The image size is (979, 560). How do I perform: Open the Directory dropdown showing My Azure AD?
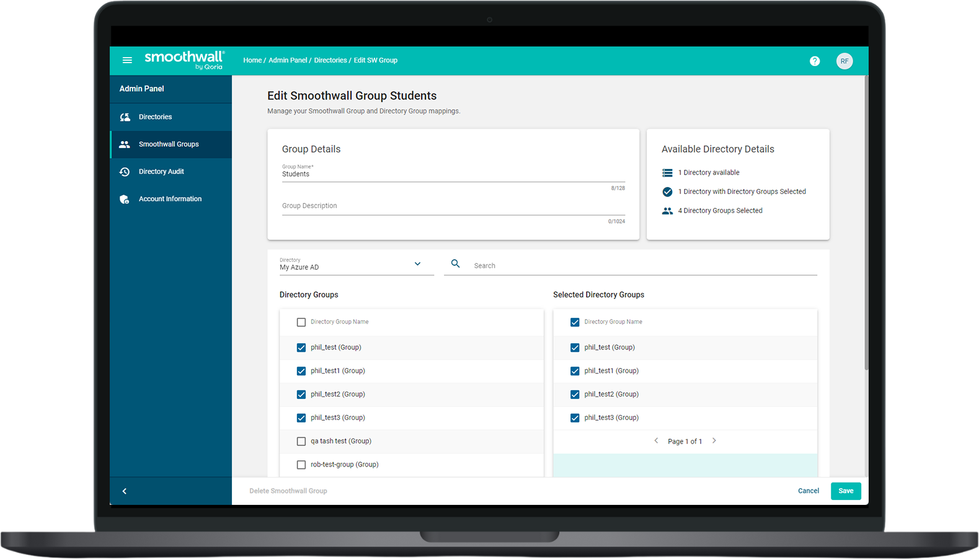[x=357, y=265]
